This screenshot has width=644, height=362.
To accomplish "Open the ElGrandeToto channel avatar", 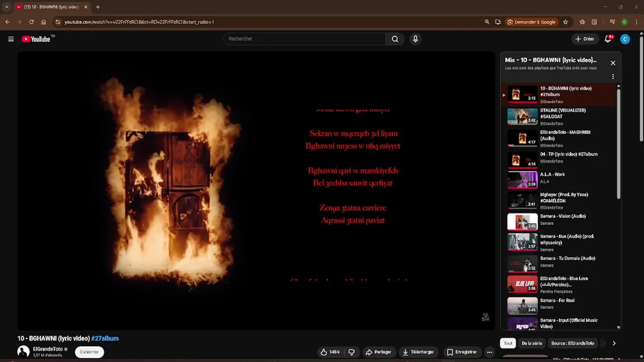I will pyautogui.click(x=23, y=352).
